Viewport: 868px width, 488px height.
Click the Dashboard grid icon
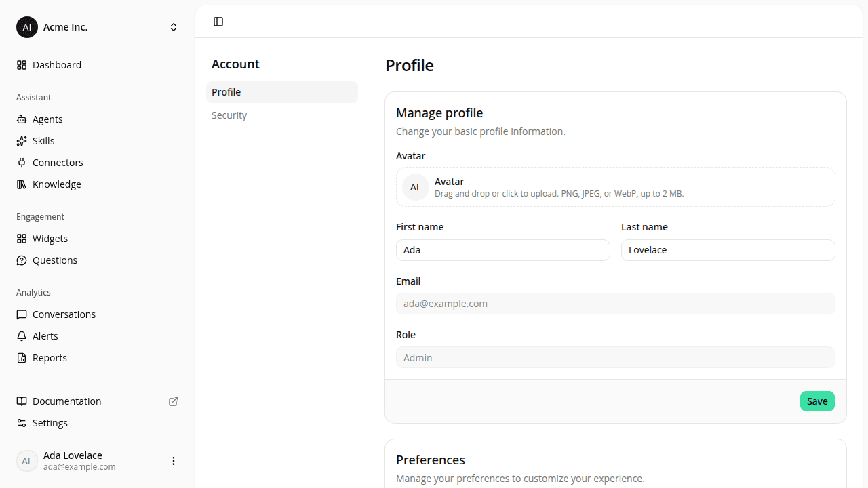pyautogui.click(x=22, y=65)
